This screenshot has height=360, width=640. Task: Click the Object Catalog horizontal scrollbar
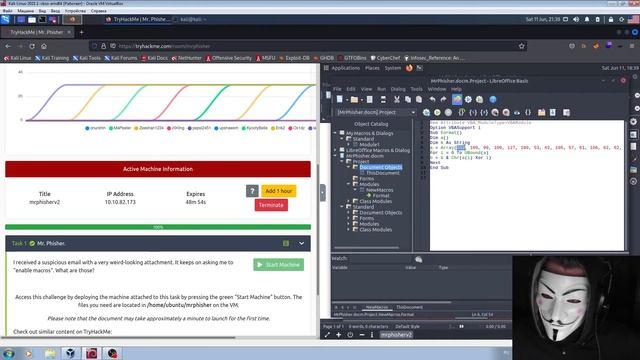(367, 247)
